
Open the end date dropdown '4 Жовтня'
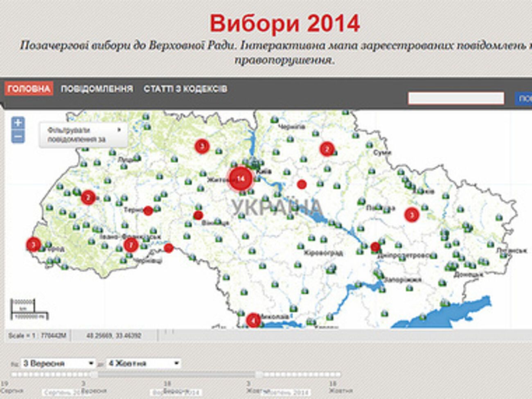[x=143, y=363]
